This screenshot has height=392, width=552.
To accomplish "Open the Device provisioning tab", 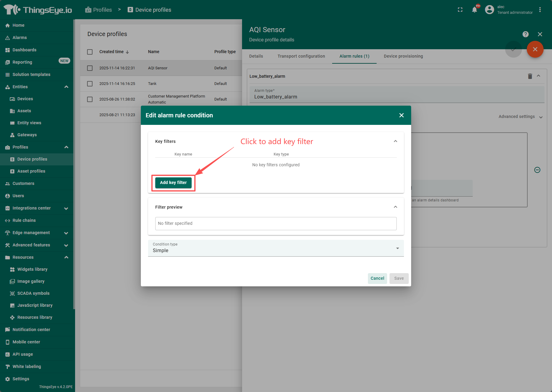I will coord(403,56).
